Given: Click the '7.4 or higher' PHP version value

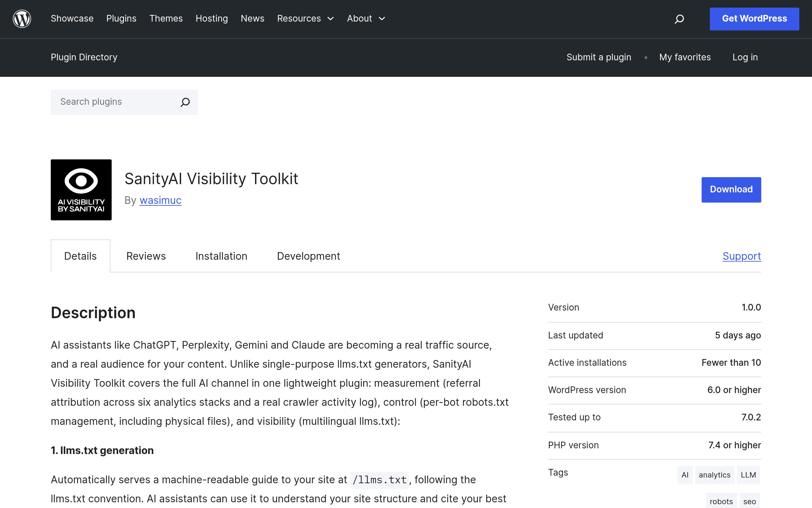Looking at the screenshot, I should click(735, 445).
